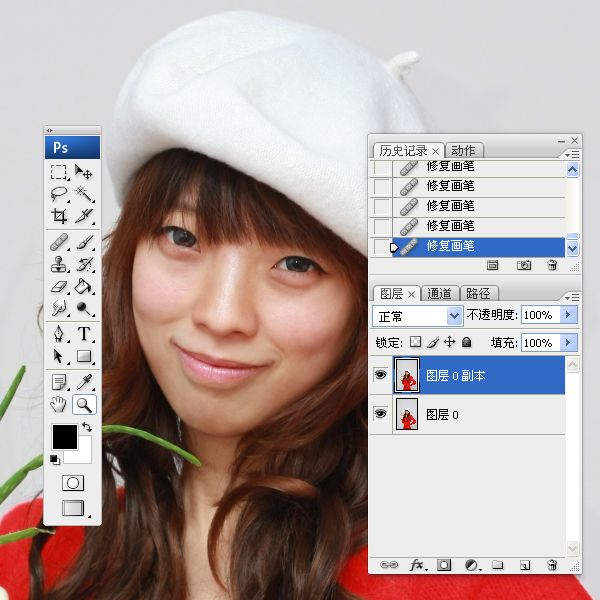The height and width of the screenshot is (600, 600).
Task: Open the adjustment layer menu
Action: coord(473,565)
